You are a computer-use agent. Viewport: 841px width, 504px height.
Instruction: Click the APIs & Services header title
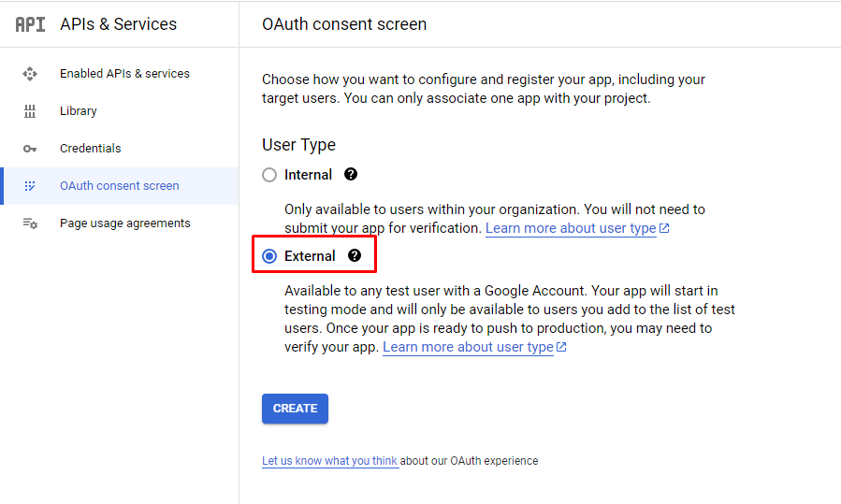tap(119, 24)
